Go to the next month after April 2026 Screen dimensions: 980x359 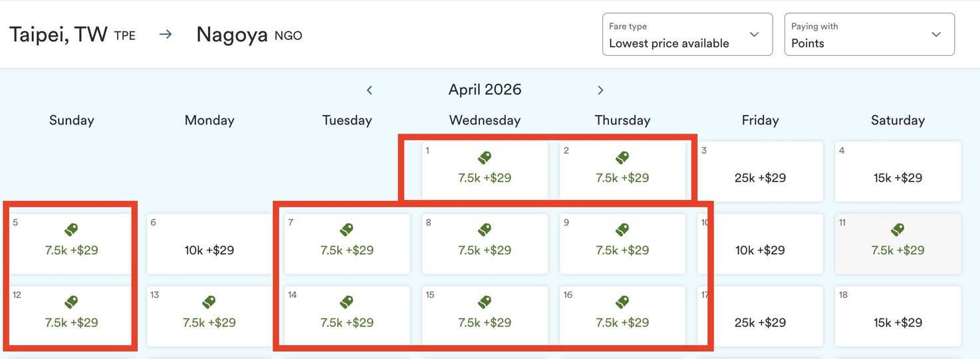[x=600, y=90]
